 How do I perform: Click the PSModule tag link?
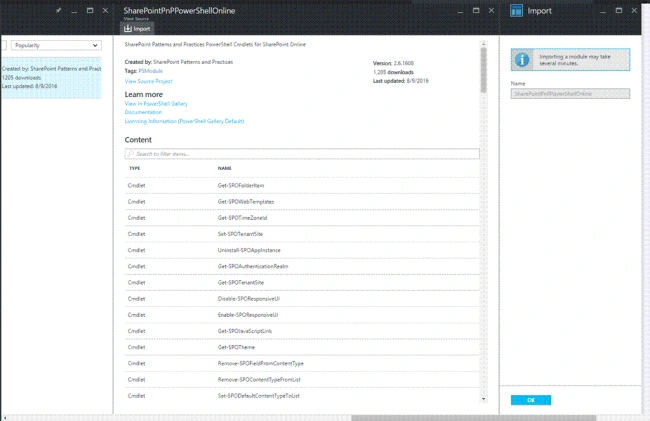pos(150,71)
